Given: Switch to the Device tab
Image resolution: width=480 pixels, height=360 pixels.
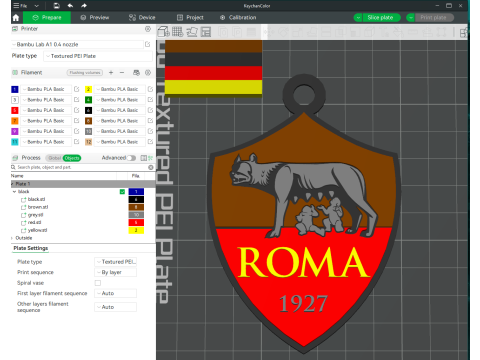Looking at the screenshot, I should pos(142,18).
